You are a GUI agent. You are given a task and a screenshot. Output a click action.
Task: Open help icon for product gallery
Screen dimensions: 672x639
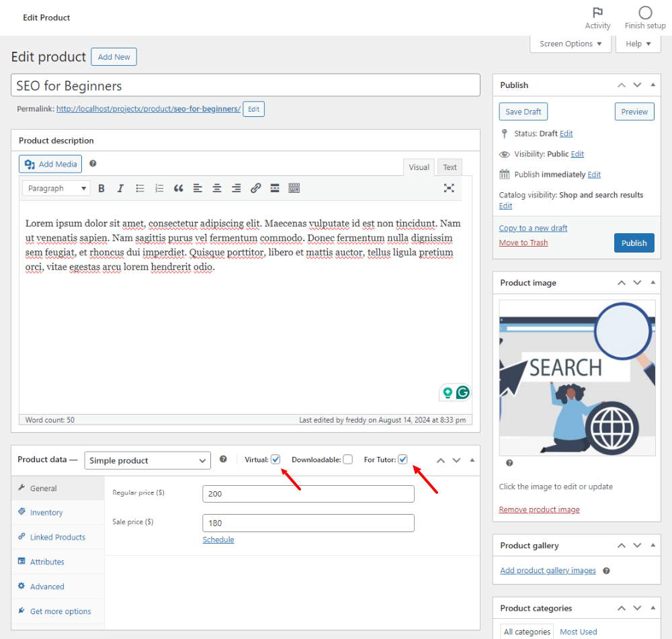pyautogui.click(x=606, y=570)
